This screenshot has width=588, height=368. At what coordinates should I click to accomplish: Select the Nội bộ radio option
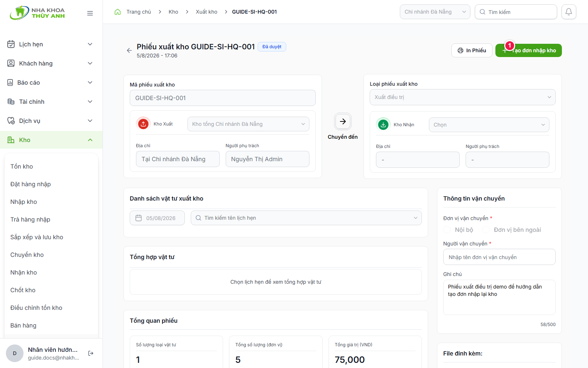(x=447, y=230)
